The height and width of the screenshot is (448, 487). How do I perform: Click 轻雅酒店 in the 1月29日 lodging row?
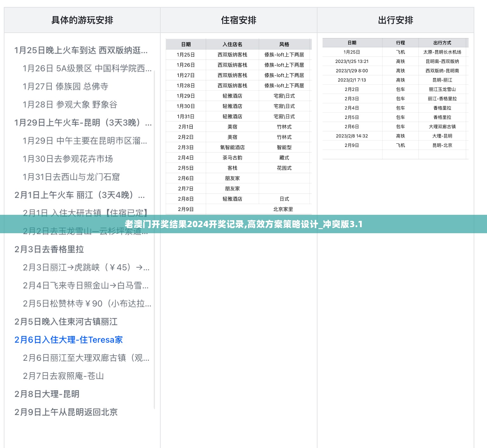[x=232, y=96]
